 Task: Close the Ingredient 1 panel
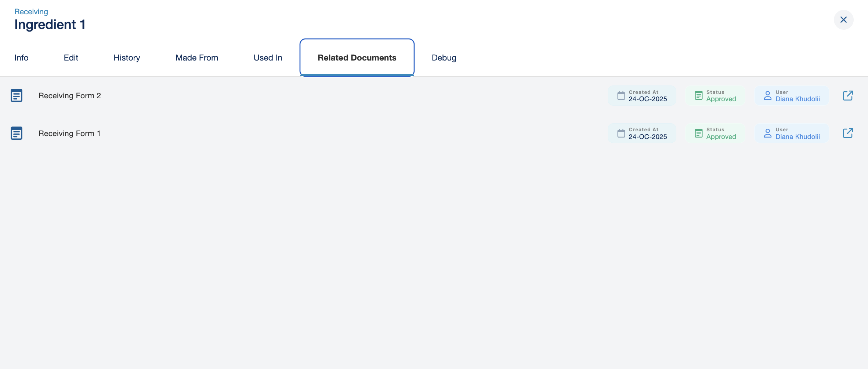pos(843,20)
